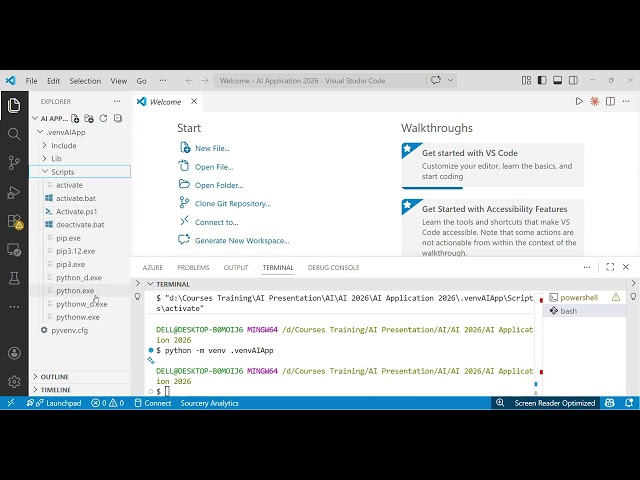Screen dimensions: 640x480
Task: Collapse the AI APP root folder
Action: coord(35,118)
